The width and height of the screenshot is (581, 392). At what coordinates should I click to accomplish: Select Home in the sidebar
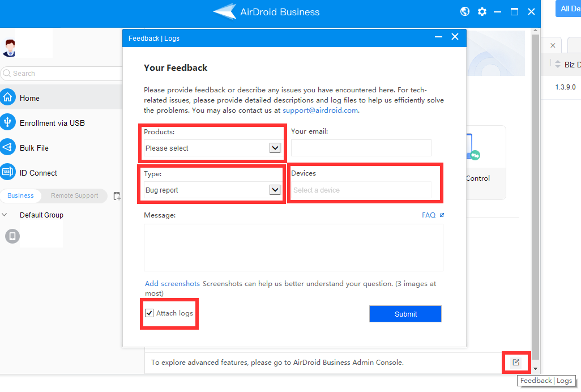point(61,98)
